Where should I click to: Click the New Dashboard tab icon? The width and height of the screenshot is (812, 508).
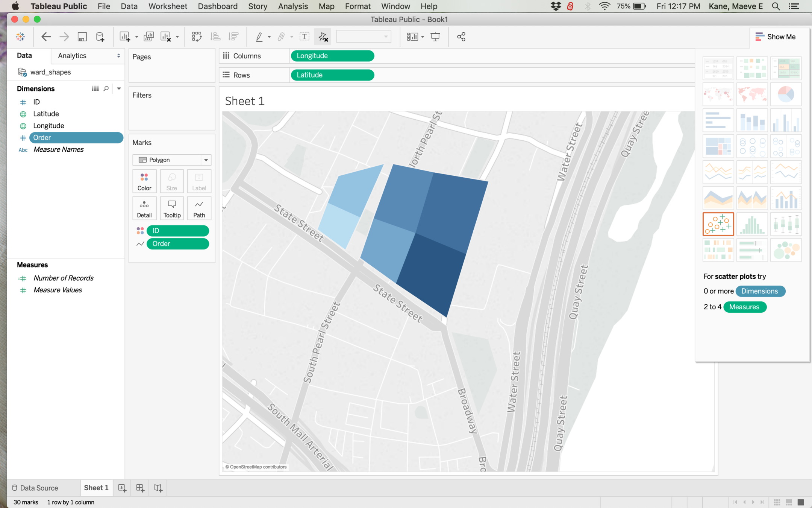[140, 488]
